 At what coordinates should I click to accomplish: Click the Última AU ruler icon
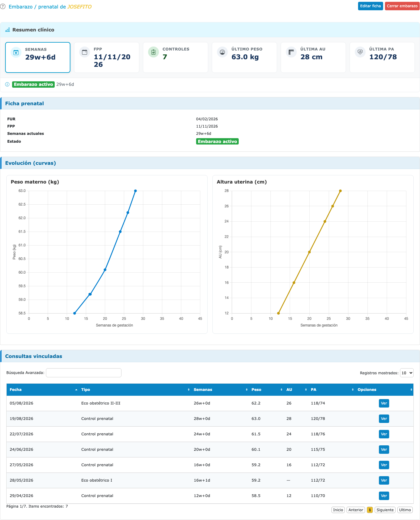291,52
